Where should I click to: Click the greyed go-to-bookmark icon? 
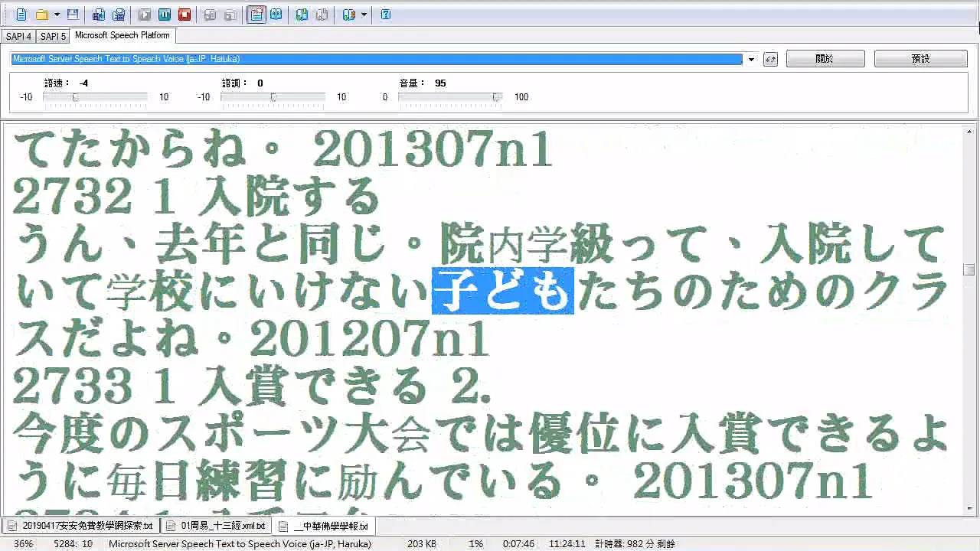pos(322,15)
